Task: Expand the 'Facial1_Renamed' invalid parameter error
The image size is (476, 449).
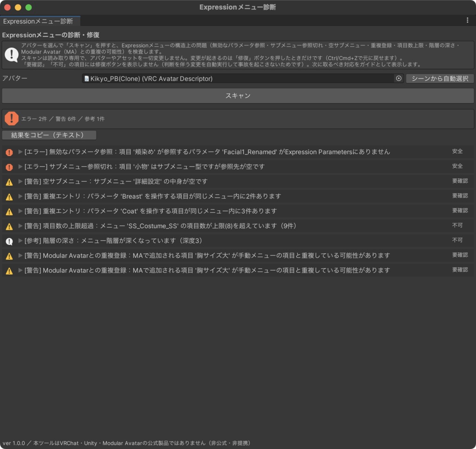Action: click(x=20, y=152)
